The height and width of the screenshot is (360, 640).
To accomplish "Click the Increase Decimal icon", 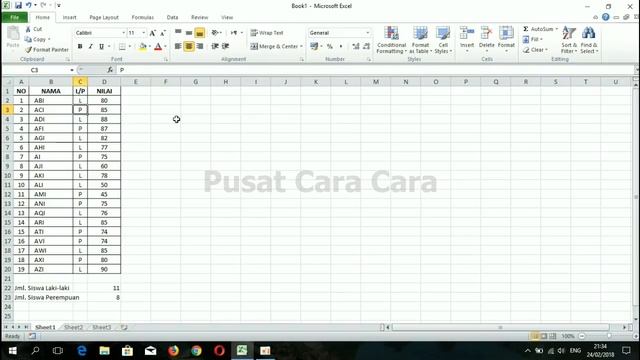I will [x=356, y=47].
